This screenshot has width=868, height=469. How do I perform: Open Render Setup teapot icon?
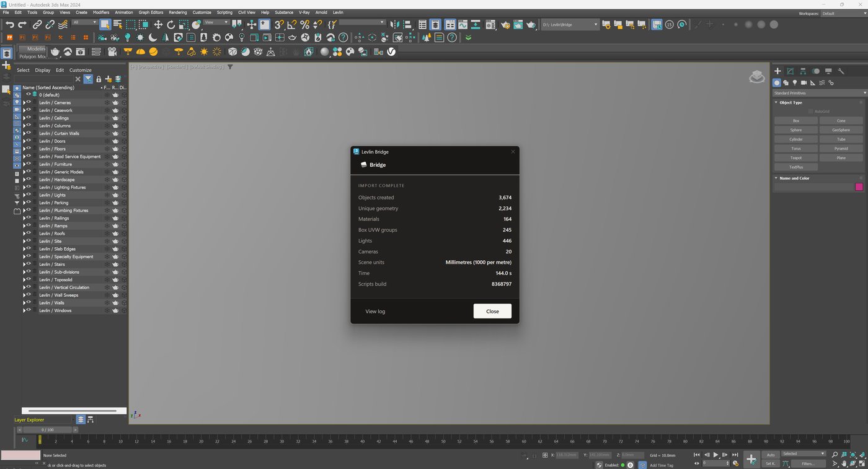coord(505,25)
